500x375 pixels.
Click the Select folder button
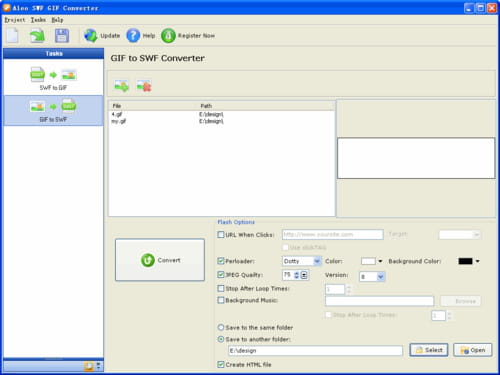[429, 350]
